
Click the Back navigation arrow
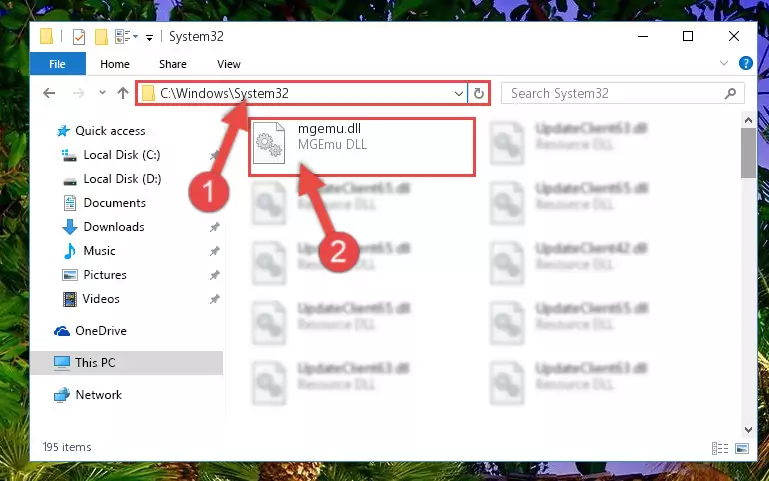(x=49, y=93)
